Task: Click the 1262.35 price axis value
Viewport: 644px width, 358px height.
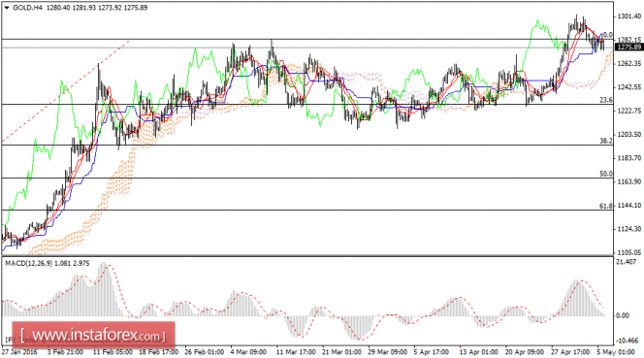Action: 629,64
